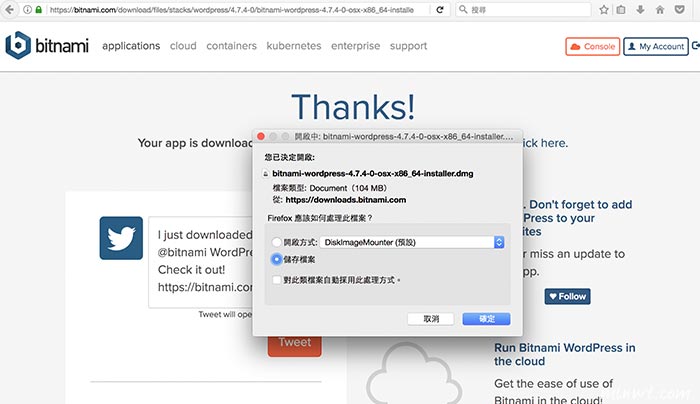The height and width of the screenshot is (404, 700).
Task: Open Run Bitnami WordPress in the cloud link
Action: tap(564, 354)
